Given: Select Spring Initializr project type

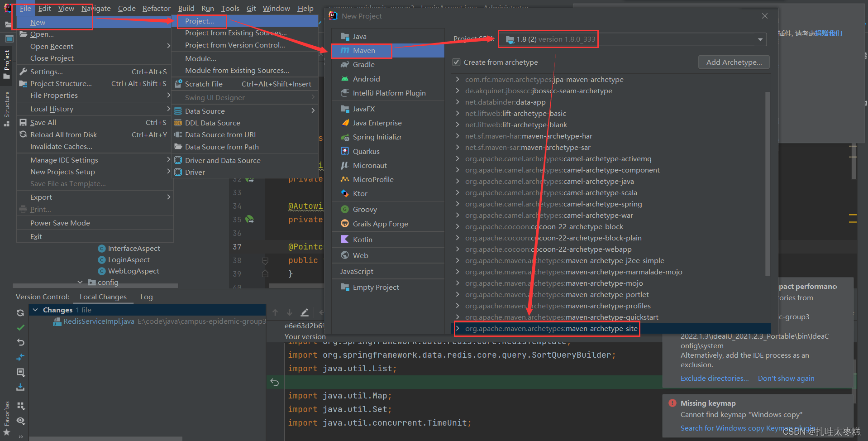Looking at the screenshot, I should point(388,137).
